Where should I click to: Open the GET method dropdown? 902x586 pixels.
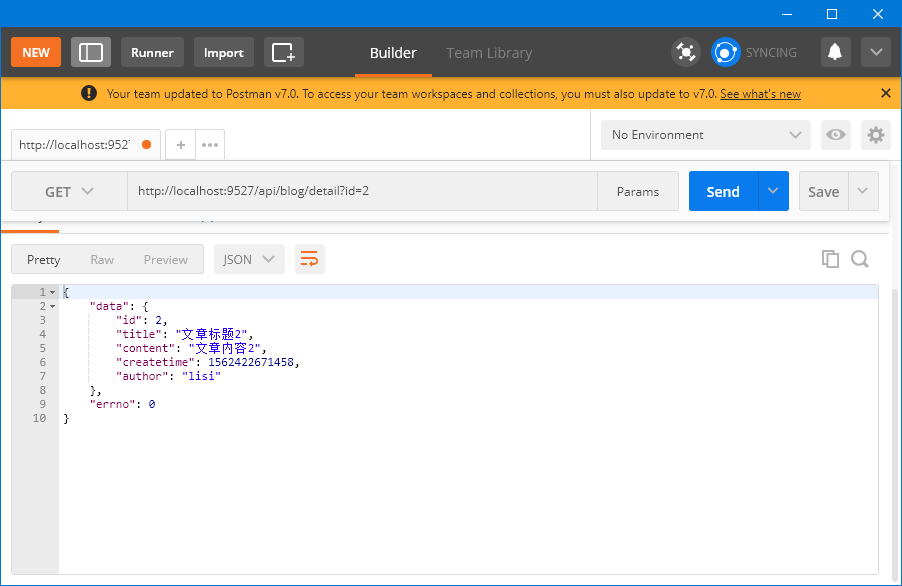pos(70,191)
